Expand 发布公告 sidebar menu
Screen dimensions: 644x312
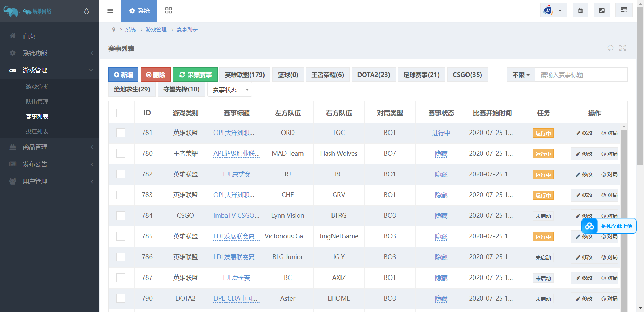click(50, 164)
